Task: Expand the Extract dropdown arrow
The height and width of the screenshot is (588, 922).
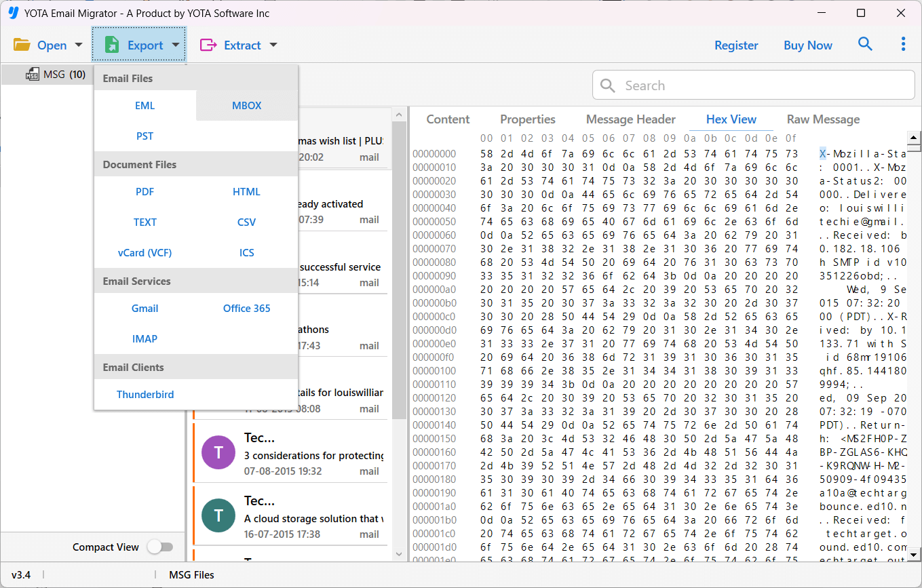Action: (273, 45)
